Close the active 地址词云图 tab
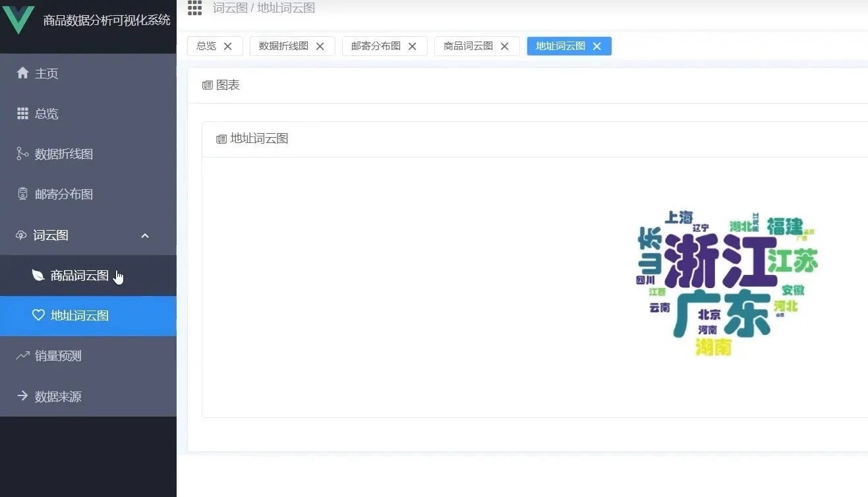868x497 pixels. pyautogui.click(x=596, y=46)
